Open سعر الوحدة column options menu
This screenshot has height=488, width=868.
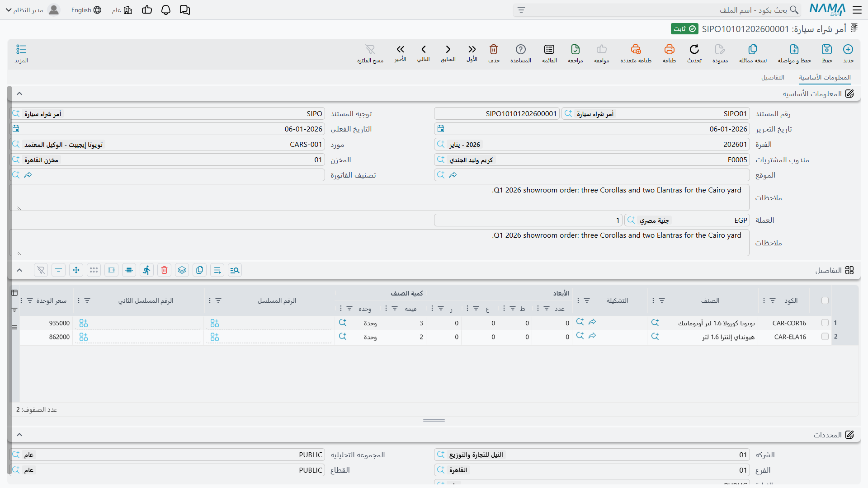(x=21, y=300)
